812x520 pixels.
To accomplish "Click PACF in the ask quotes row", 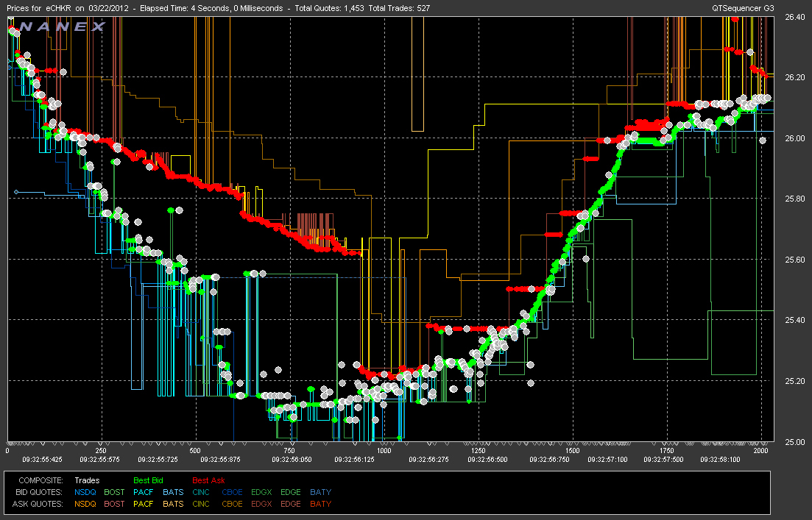I will pos(144,504).
